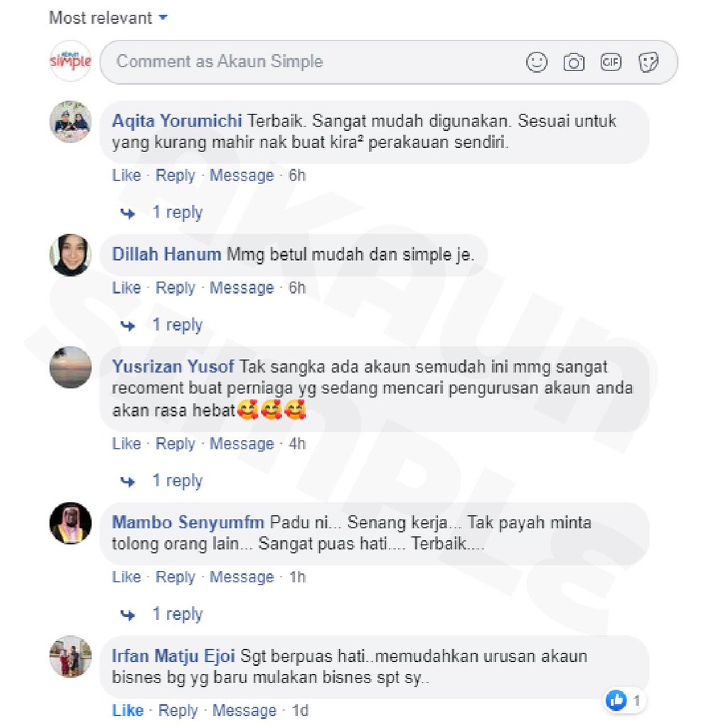Viewport: 728px width, 728px height.
Task: Toggle Like on Irfan Matju Ejoi's comment
Action: 128,710
